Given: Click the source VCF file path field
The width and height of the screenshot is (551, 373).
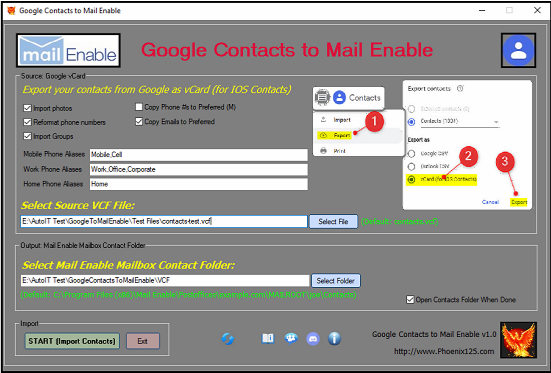Looking at the screenshot, I should click(x=164, y=221).
